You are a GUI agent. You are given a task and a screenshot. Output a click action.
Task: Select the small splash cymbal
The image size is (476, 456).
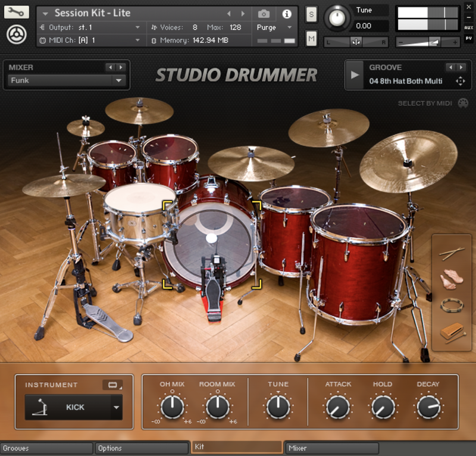pos(86,127)
